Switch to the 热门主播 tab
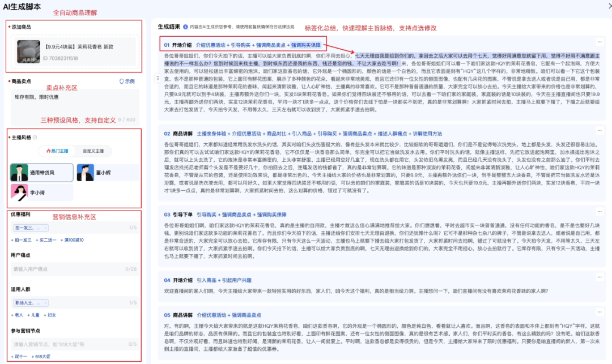The height and width of the screenshot is (364, 612). [57, 152]
